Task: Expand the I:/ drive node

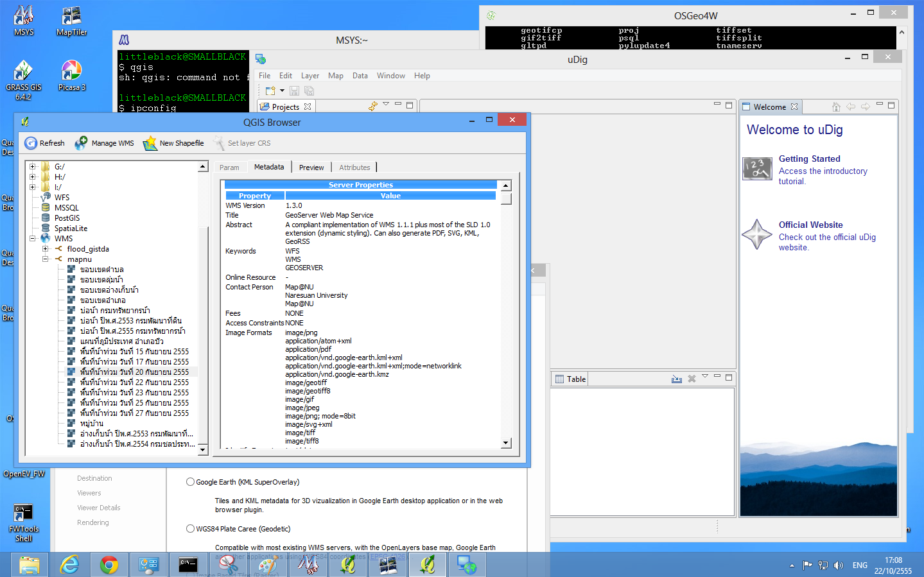Action: point(32,187)
